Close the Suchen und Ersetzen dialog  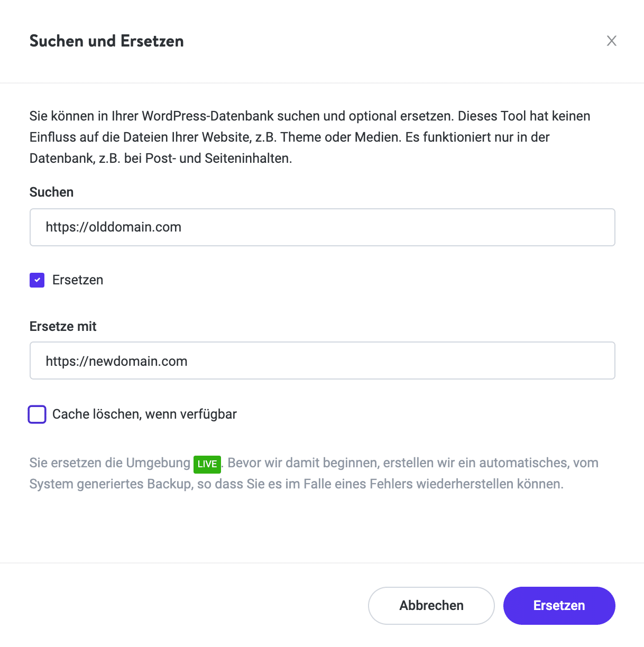[611, 41]
